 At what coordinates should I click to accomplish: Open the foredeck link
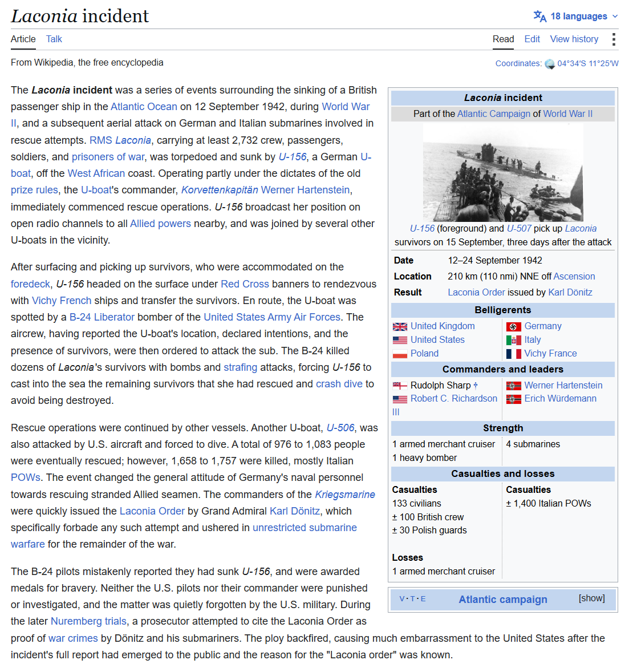pos(30,284)
